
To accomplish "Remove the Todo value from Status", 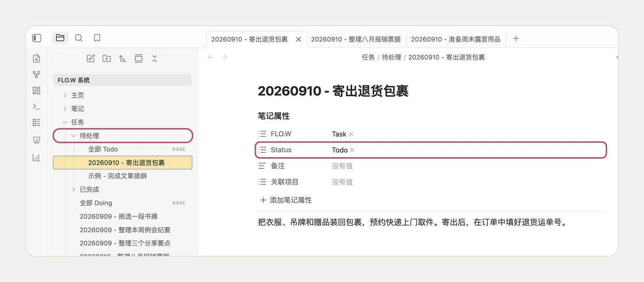I will (x=352, y=150).
